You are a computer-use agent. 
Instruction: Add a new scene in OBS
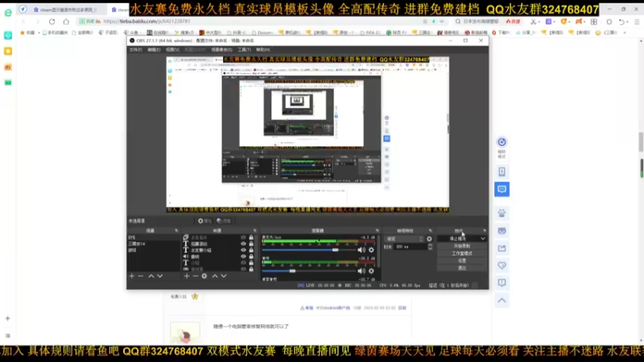tap(132, 276)
